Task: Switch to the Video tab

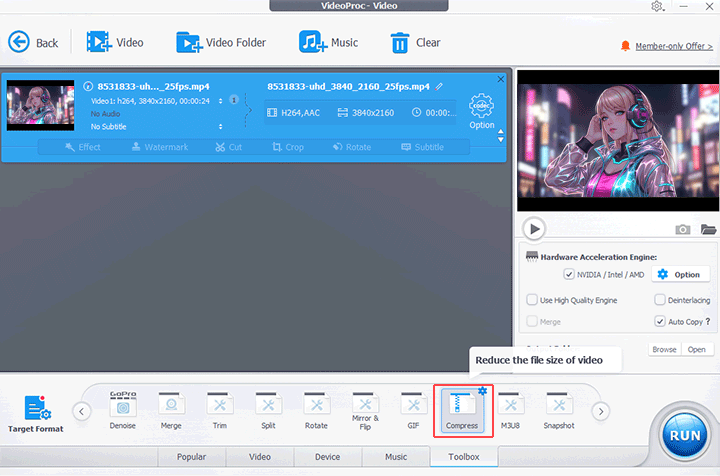Action: [259, 457]
